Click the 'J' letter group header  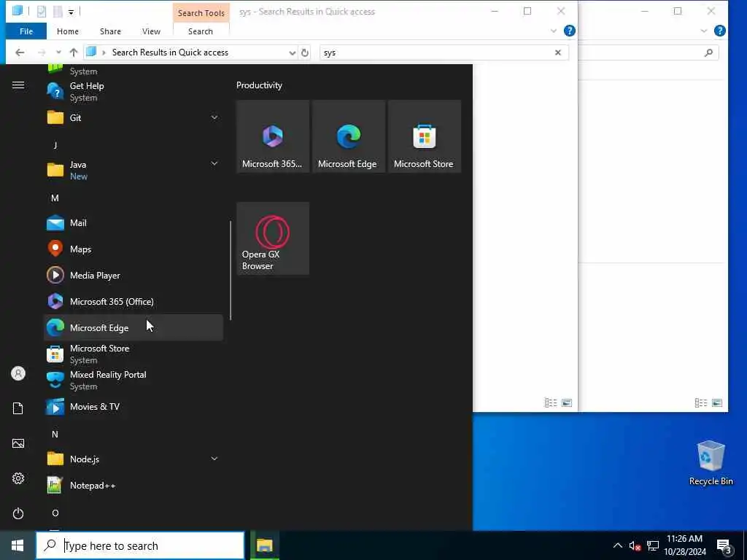(x=55, y=145)
